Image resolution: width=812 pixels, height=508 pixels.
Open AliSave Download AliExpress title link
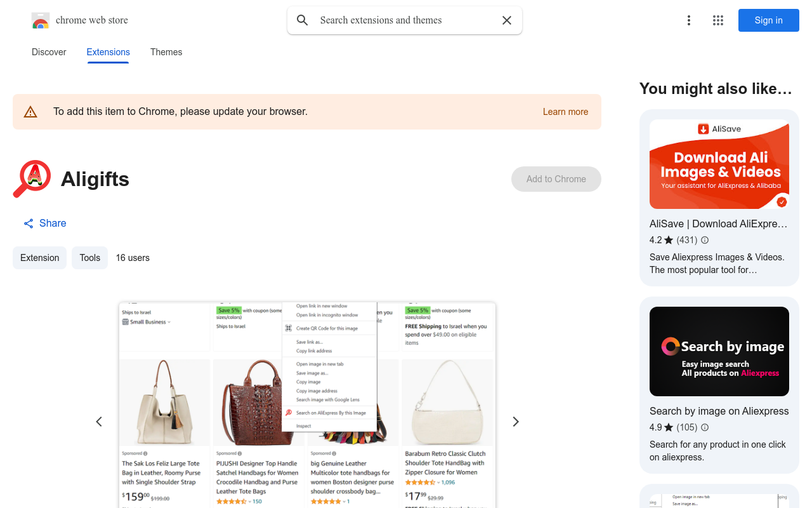[719, 224]
